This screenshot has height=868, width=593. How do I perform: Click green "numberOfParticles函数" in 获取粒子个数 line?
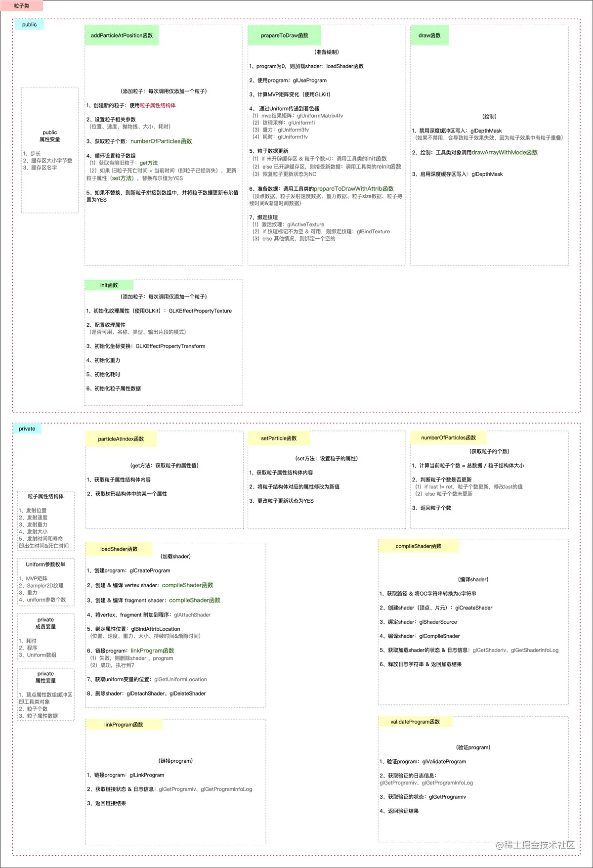pyautogui.click(x=161, y=141)
